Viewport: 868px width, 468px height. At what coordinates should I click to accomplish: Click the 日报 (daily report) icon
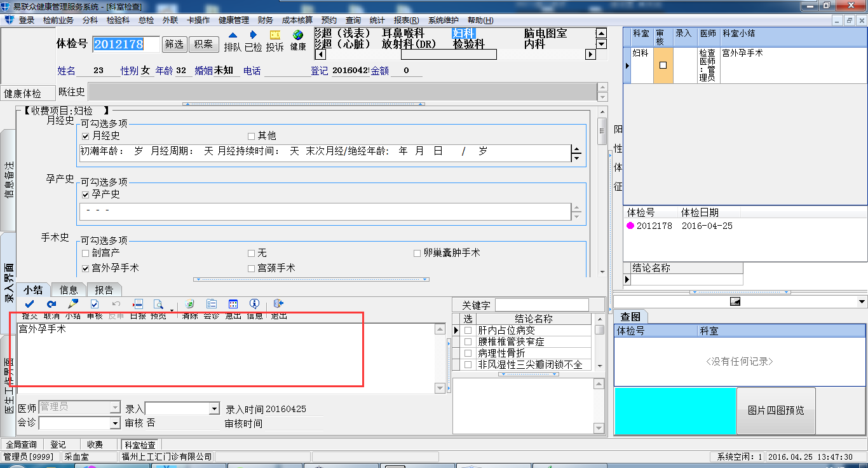pyautogui.click(x=138, y=304)
